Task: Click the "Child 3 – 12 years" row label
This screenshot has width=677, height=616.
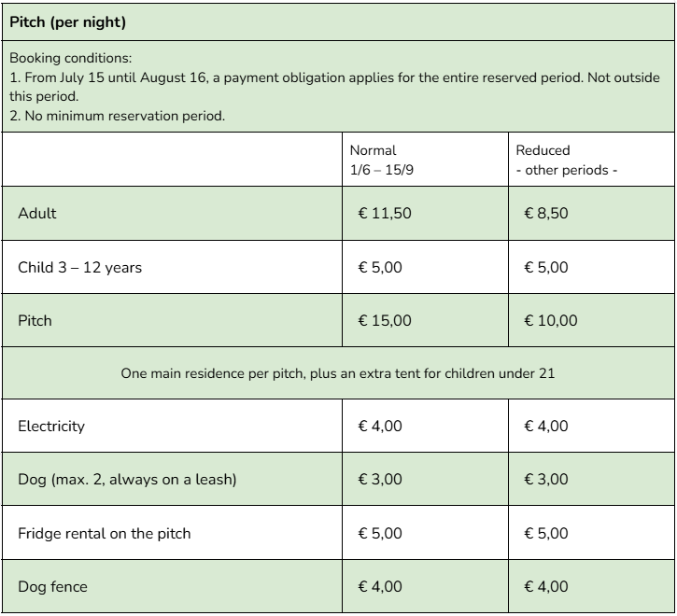Action: 80,267
